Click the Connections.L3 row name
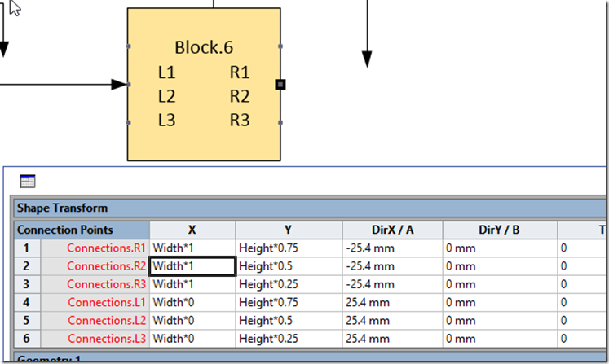Viewport: 609px width, 364px height. 106,339
